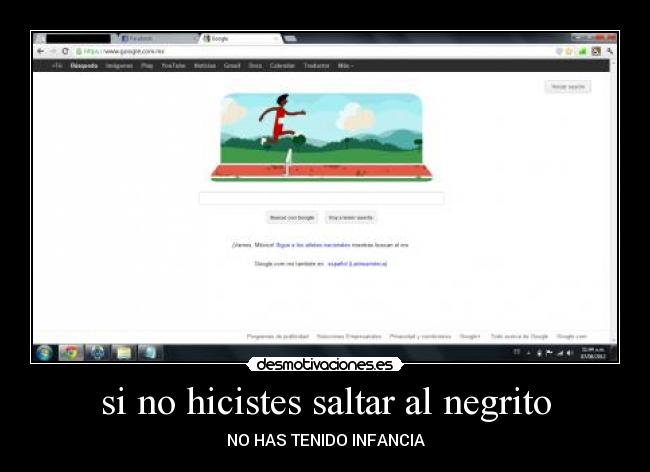Click the browser reload icon

tap(65, 51)
